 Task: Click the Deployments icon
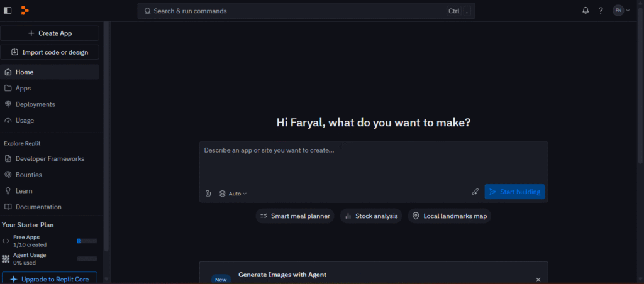click(x=8, y=104)
